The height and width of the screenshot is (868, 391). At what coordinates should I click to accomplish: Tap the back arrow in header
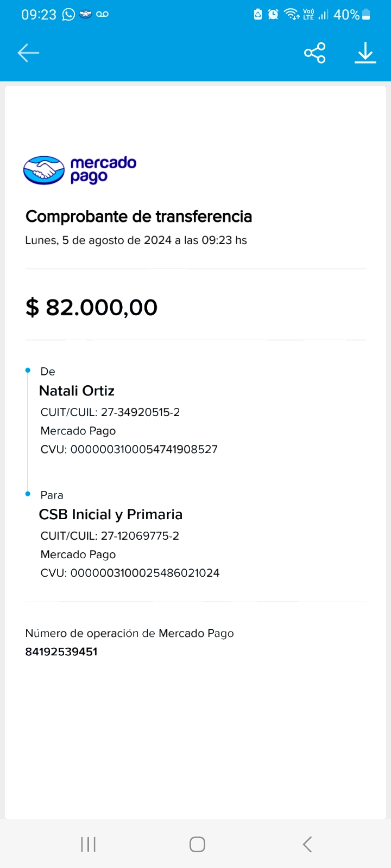coord(28,53)
